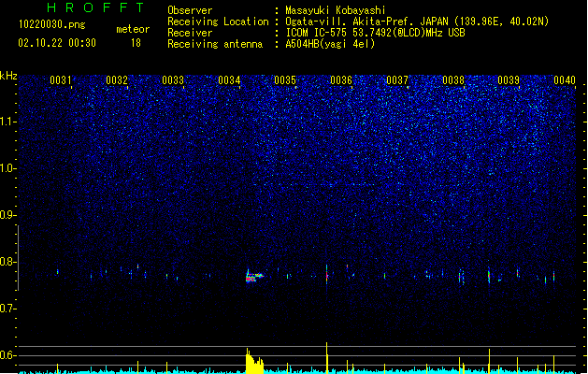Click the kHz axis unit label
Image resolution: width=588 pixels, height=374 pixels.
coord(8,76)
